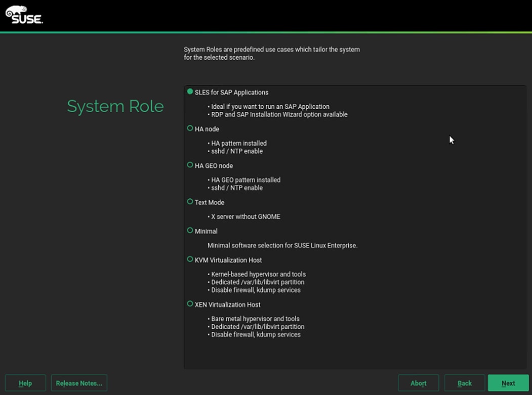
Task: Abort the installation
Action: pos(418,383)
